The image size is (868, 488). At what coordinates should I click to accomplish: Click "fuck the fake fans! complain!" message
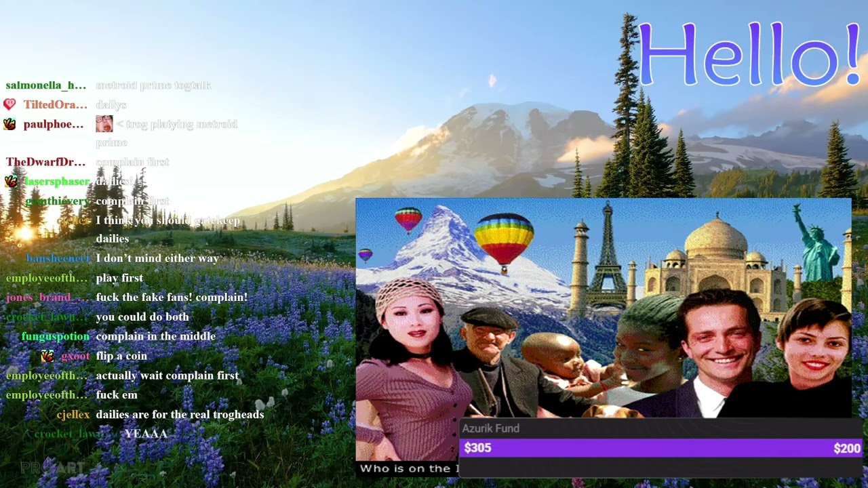pos(172,297)
